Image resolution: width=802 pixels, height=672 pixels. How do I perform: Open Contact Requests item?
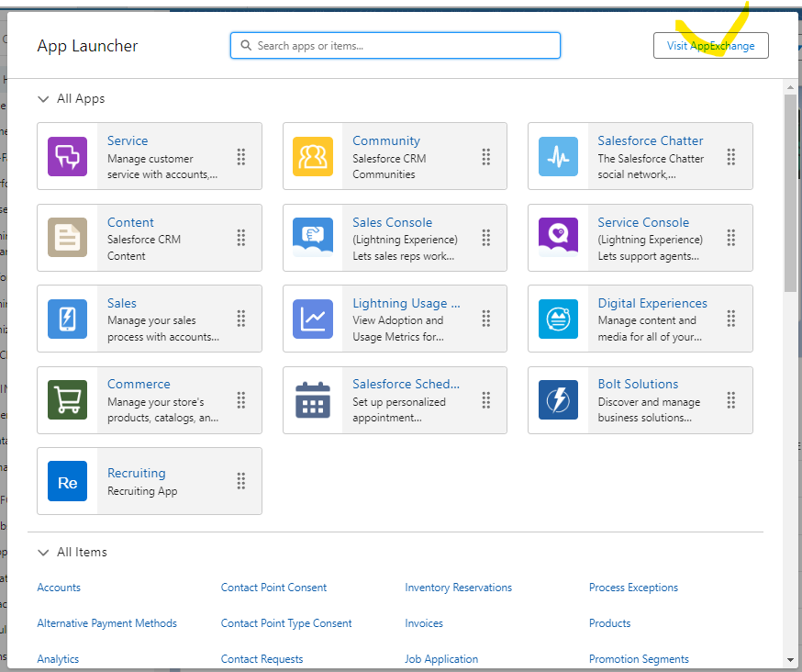(262, 659)
